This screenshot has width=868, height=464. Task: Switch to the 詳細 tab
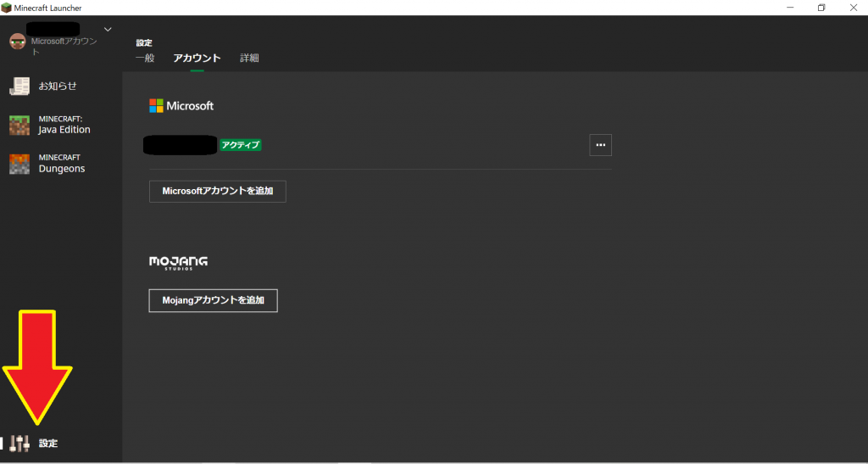[x=249, y=58]
